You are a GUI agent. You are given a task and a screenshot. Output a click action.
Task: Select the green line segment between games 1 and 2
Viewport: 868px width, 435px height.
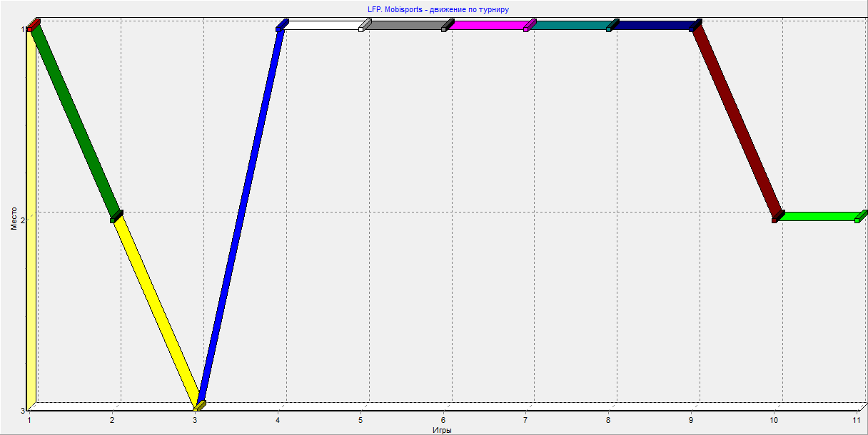click(76, 121)
